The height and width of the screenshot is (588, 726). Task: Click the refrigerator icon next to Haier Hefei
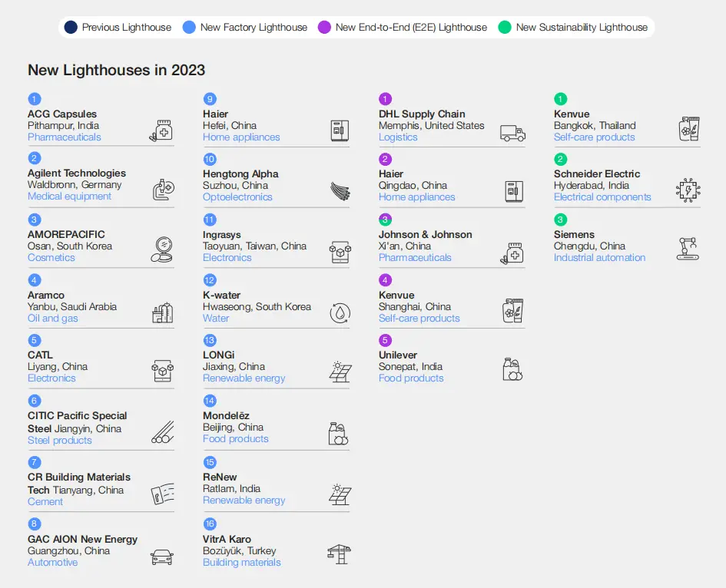pos(339,130)
